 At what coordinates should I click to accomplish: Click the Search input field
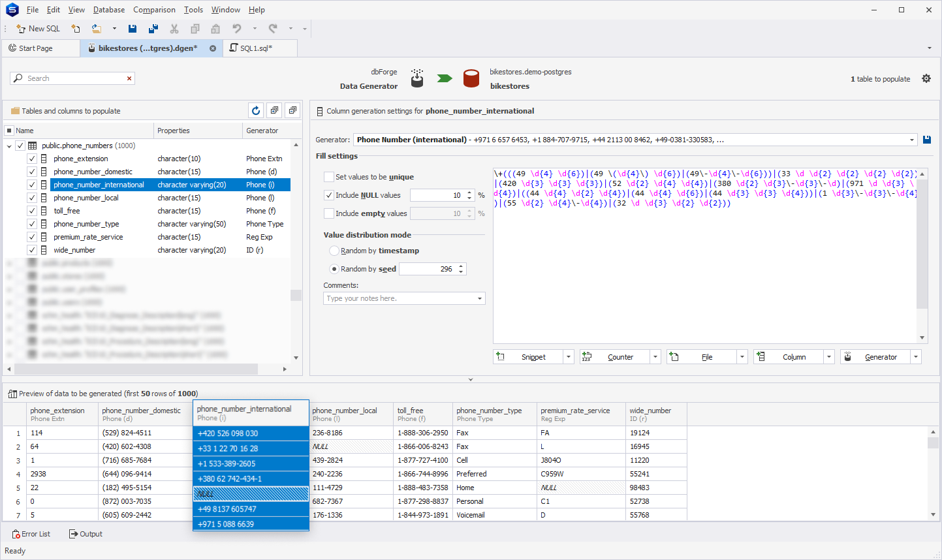click(72, 78)
